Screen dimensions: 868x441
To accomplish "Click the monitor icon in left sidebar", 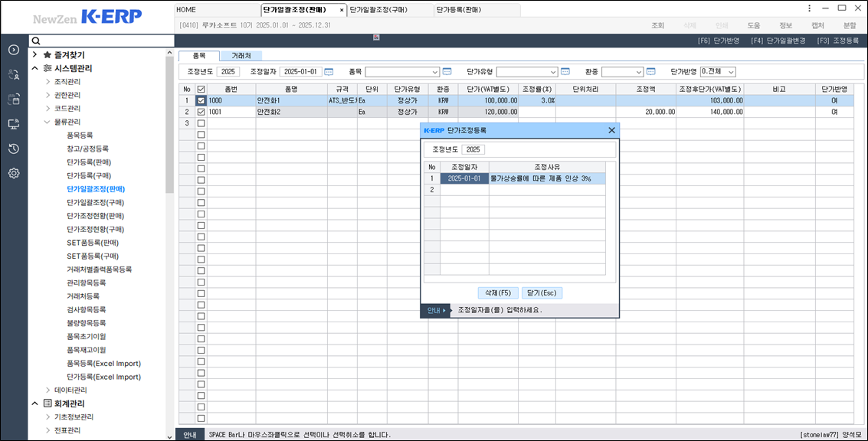I will pos(14,124).
